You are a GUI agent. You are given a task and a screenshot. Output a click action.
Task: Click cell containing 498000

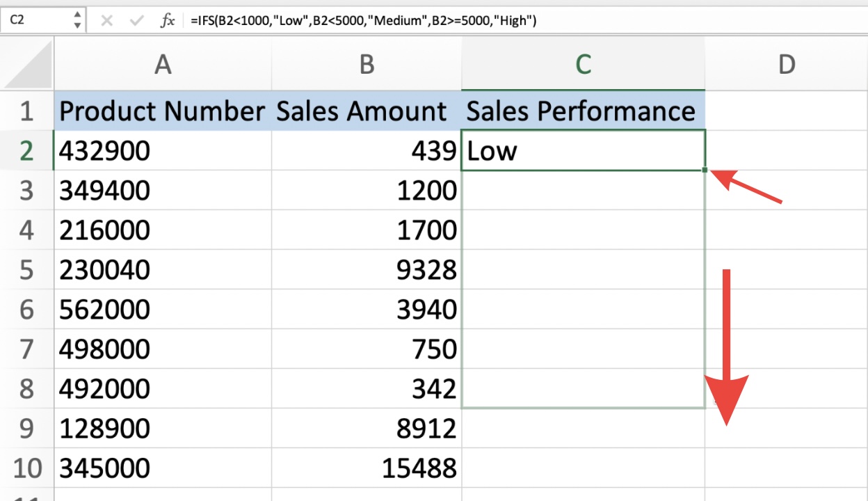pyautogui.click(x=163, y=349)
